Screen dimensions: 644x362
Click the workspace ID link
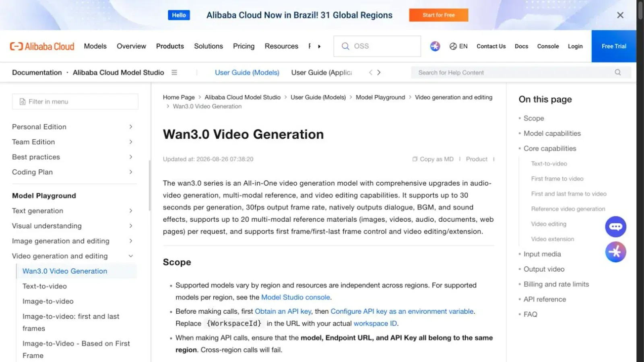(x=375, y=323)
